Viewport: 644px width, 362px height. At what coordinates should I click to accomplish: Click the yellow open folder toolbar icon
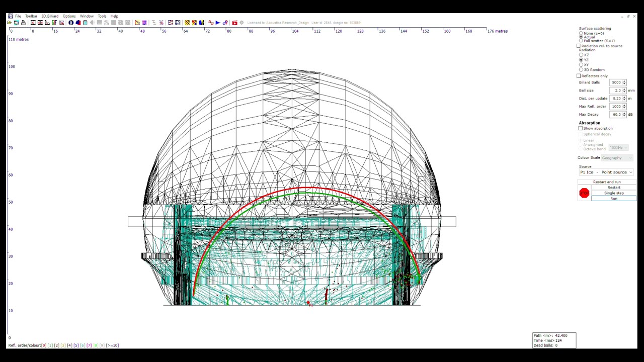(x=10, y=23)
